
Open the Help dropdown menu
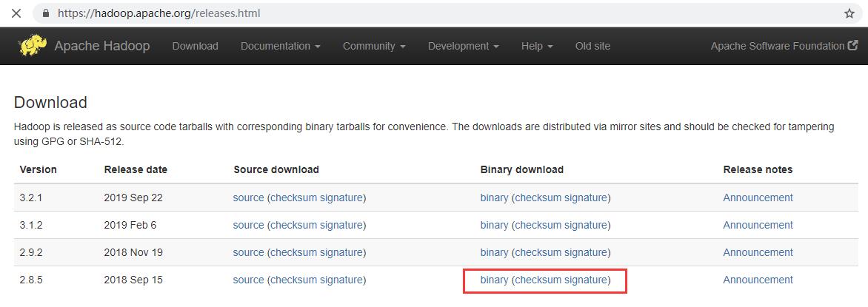coord(537,46)
